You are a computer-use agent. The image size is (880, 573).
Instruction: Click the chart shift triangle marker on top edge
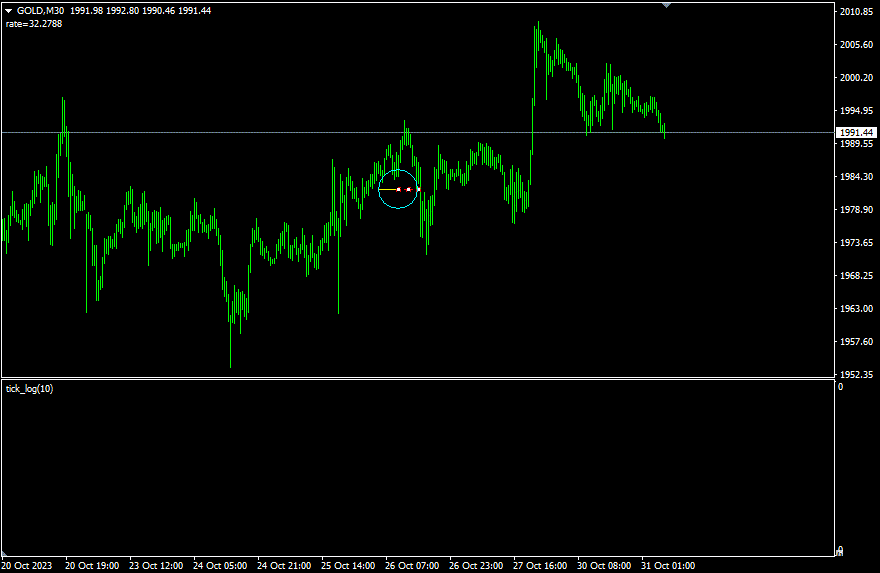point(666,5)
